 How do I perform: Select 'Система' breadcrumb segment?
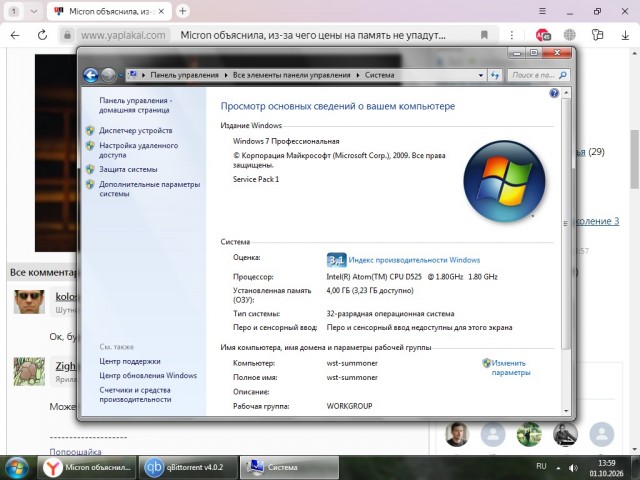[380, 75]
